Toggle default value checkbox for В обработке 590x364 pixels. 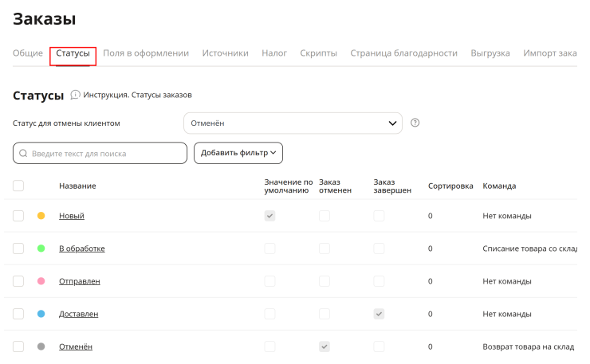pyautogui.click(x=269, y=249)
